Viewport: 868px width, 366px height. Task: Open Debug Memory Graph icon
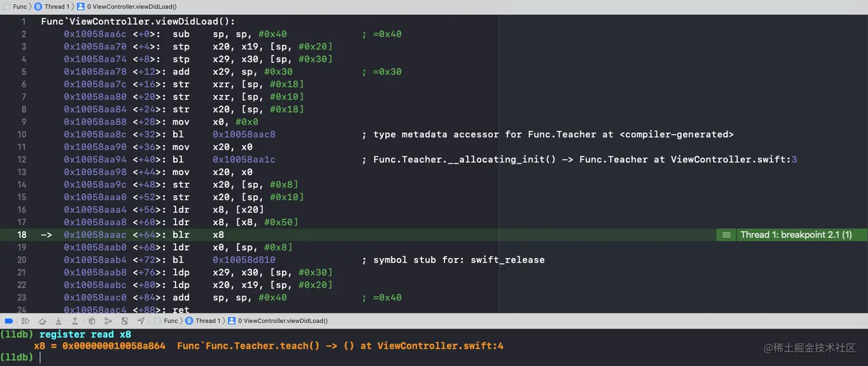click(x=108, y=321)
